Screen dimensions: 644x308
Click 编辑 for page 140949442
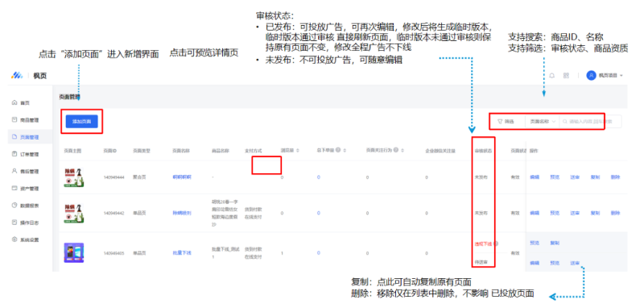click(534, 213)
